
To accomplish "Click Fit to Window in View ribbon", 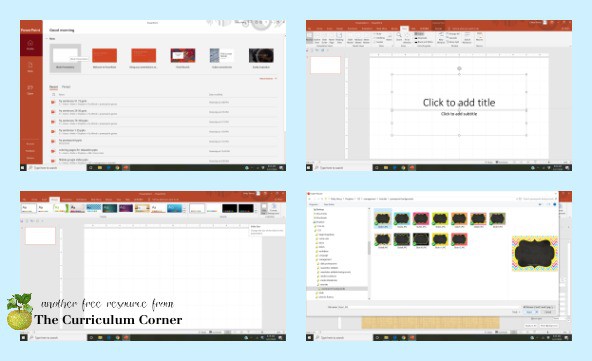I will (407, 38).
